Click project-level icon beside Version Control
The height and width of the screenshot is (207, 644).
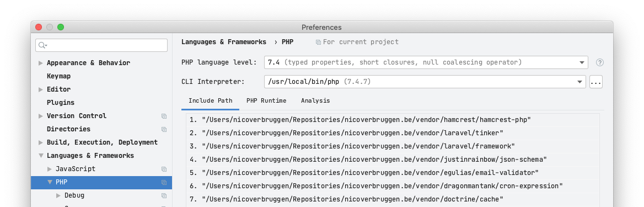(164, 116)
